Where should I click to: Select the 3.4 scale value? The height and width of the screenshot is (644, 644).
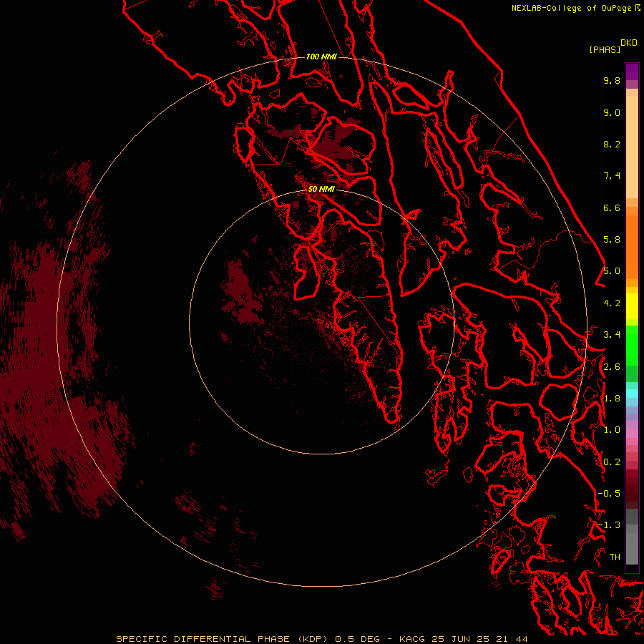612,335
